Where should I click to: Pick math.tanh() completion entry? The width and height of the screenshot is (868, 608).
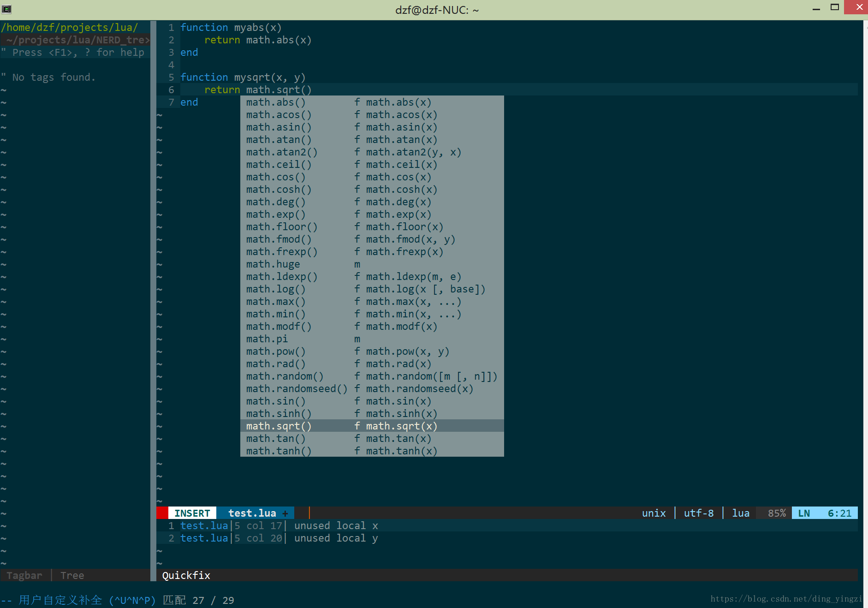pos(372,451)
